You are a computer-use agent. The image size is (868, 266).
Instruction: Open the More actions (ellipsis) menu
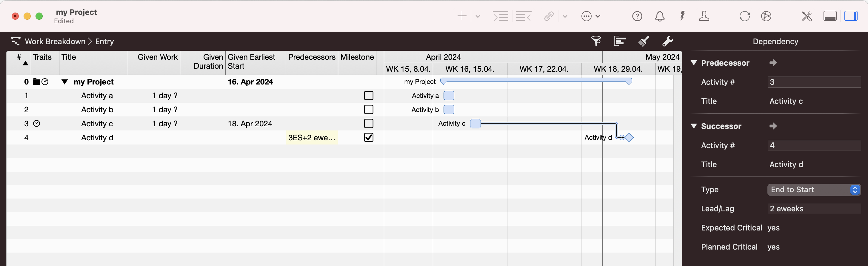click(x=590, y=16)
